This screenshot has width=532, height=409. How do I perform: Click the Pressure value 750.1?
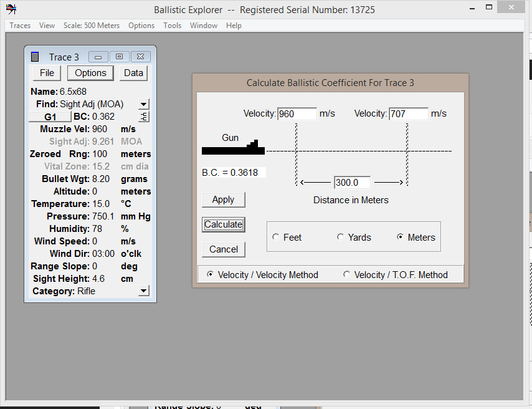103,216
